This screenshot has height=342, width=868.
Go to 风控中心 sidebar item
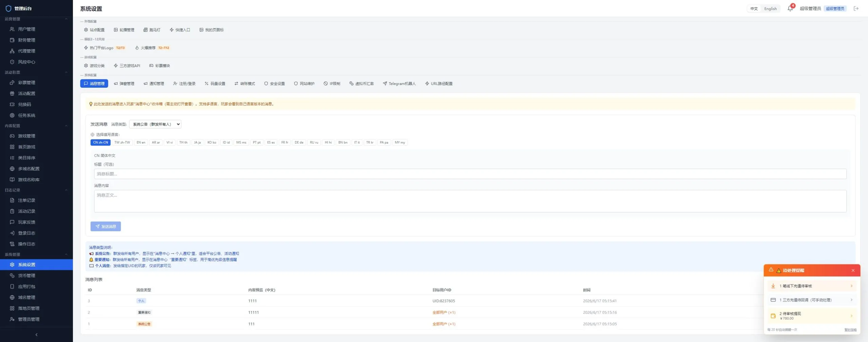[x=36, y=62]
